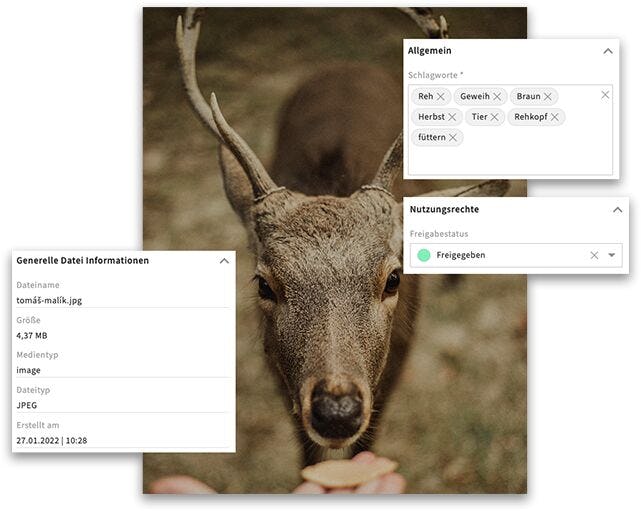Remove the Geweih keyword tag
This screenshot has height=511, width=641.
[497, 96]
